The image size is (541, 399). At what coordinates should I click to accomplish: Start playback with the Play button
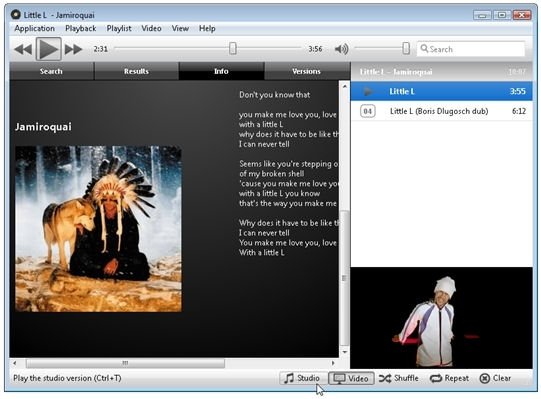point(49,49)
